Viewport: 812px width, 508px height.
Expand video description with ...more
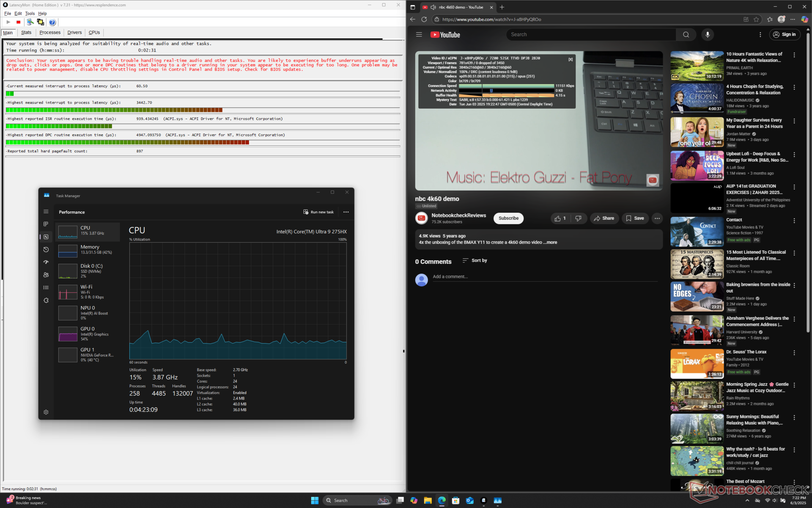click(x=551, y=243)
